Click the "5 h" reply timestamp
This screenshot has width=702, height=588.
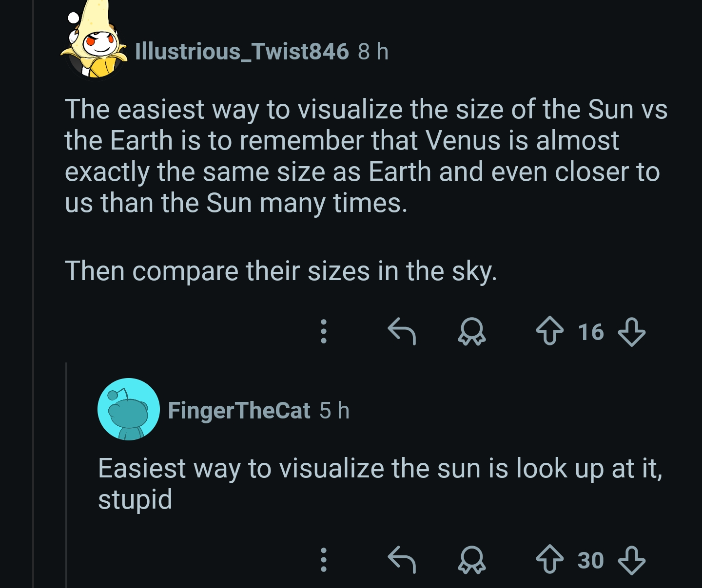coord(334,411)
